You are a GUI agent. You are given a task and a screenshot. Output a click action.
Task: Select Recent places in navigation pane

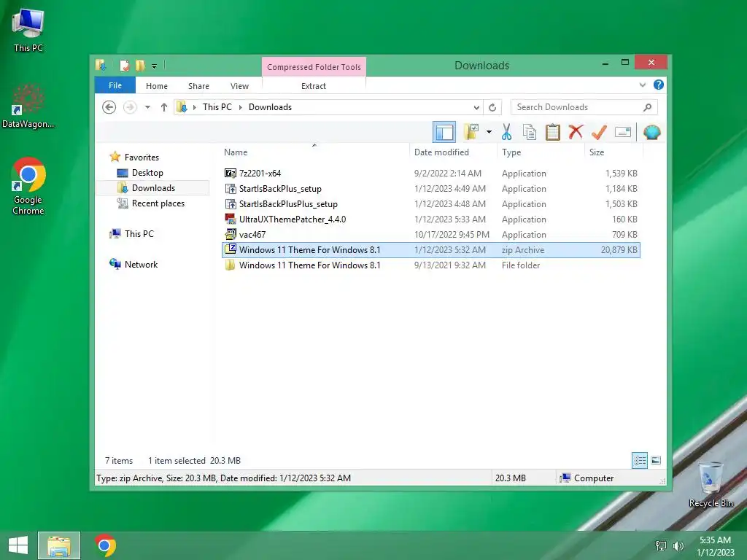[158, 203]
